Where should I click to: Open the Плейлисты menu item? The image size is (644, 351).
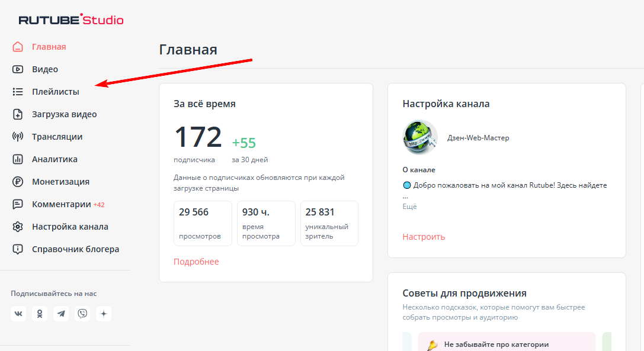[x=56, y=92]
